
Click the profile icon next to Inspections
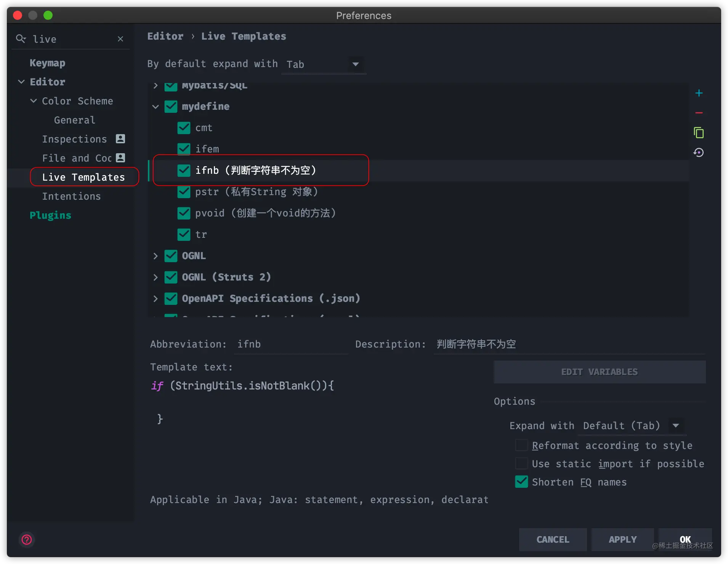pos(120,139)
